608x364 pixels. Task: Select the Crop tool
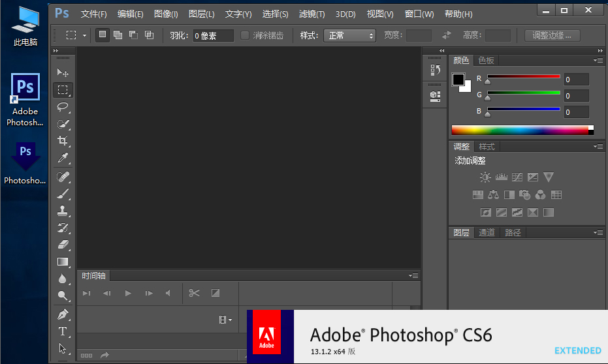63,141
